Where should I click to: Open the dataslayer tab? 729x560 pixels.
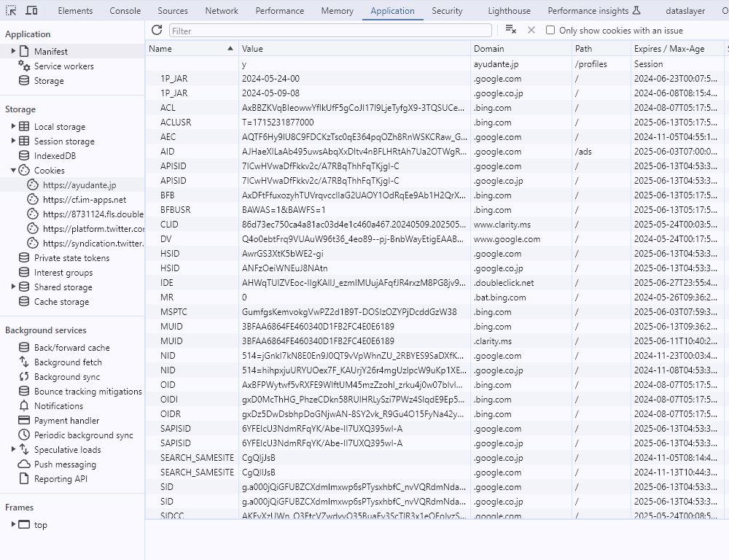point(685,11)
